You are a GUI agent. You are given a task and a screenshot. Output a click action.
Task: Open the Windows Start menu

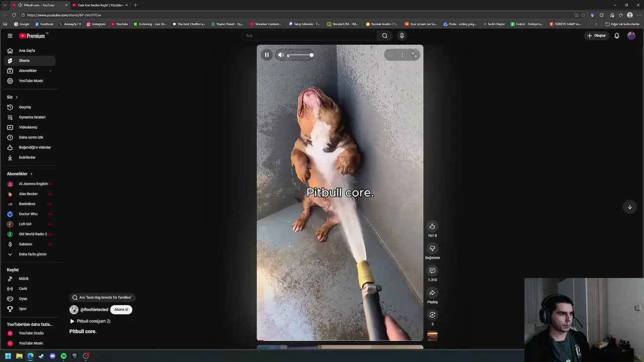[x=8, y=356]
